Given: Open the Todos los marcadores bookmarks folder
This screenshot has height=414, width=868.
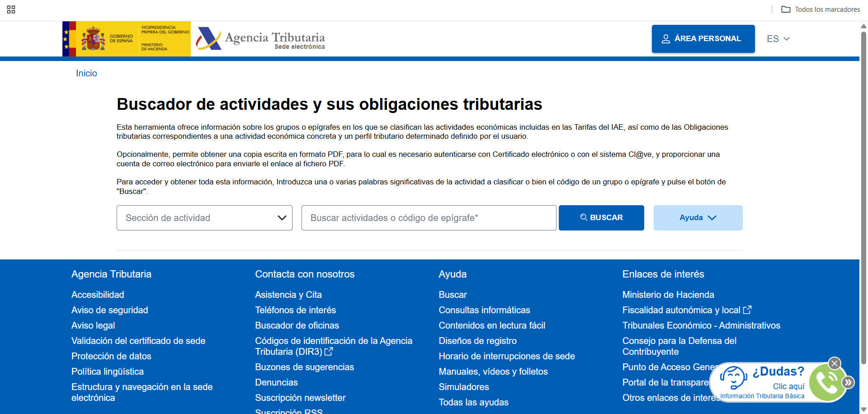Looking at the screenshot, I should click(821, 9).
